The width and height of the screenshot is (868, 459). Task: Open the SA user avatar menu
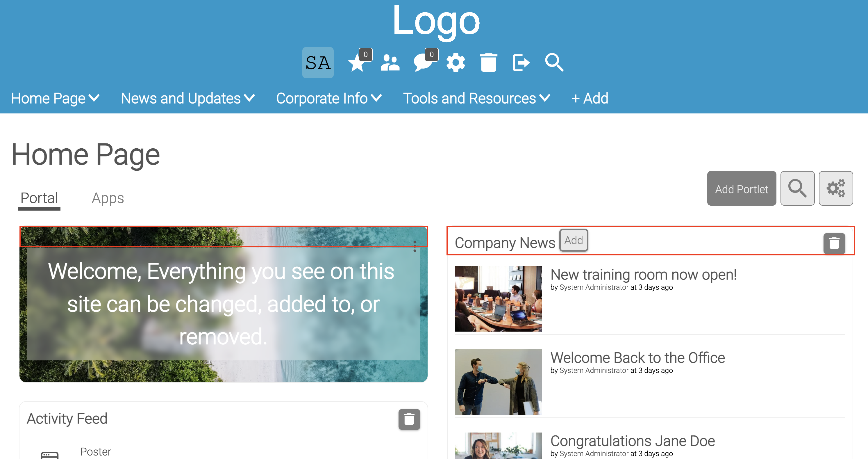coord(317,62)
